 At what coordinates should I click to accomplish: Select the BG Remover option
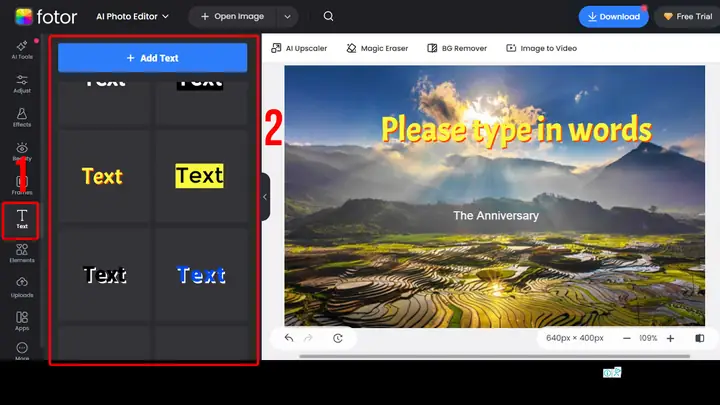[457, 48]
